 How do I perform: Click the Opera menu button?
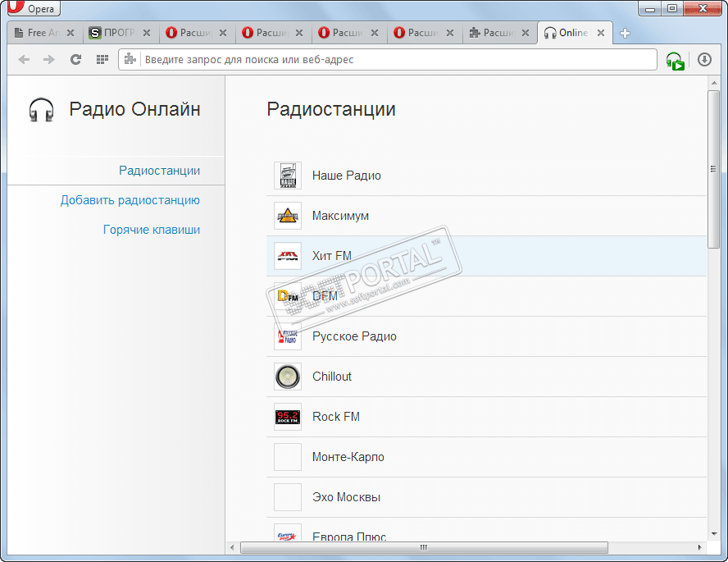(x=34, y=8)
